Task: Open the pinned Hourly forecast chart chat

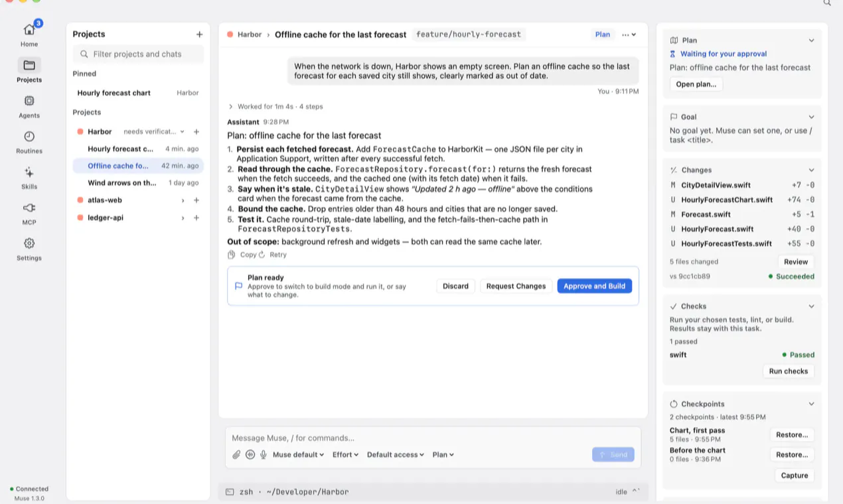Action: coord(138,93)
